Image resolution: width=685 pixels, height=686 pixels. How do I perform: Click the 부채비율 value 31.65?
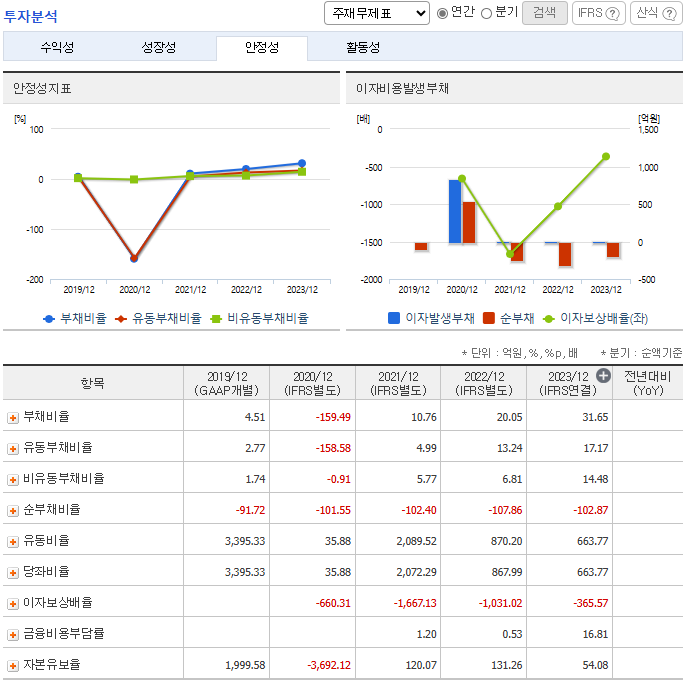click(595, 417)
